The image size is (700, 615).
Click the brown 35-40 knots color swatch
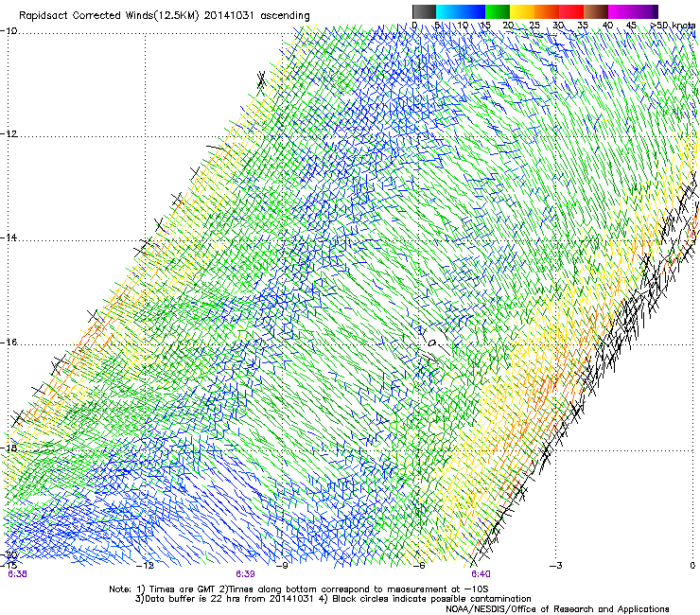[x=596, y=11]
